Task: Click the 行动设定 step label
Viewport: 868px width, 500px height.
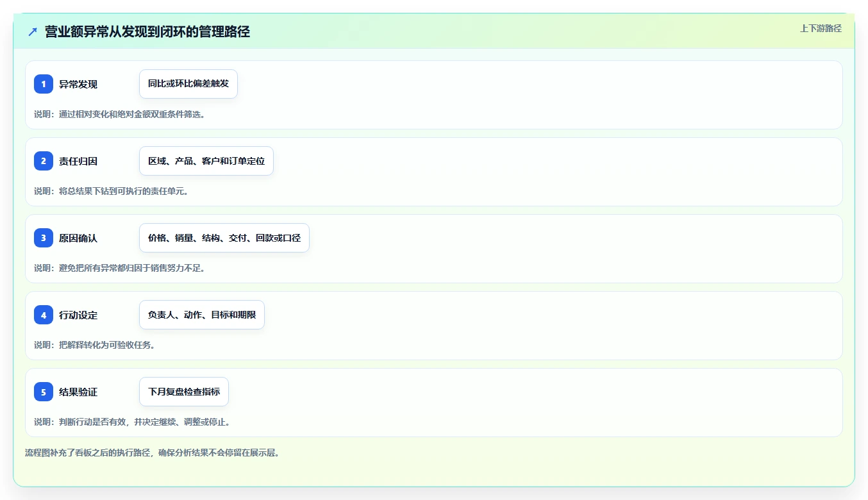Action: [78, 315]
